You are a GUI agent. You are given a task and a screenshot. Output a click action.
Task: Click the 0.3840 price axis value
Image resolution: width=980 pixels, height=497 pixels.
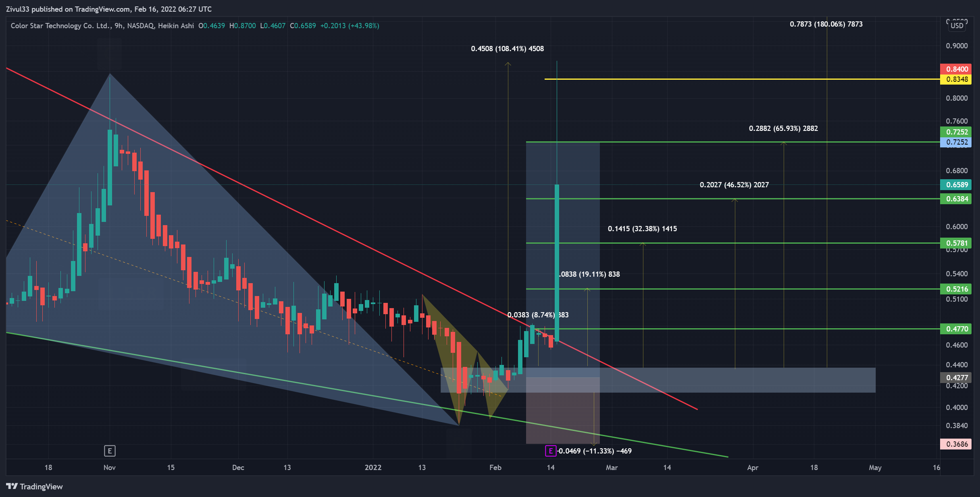pyautogui.click(x=957, y=426)
